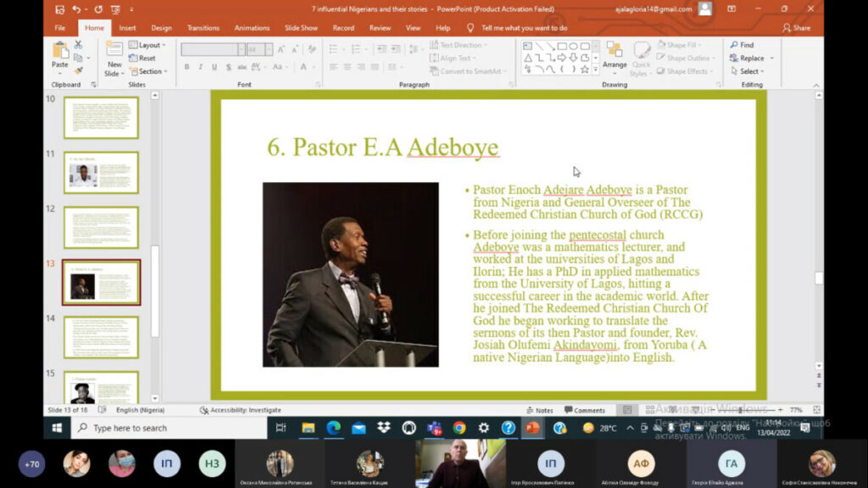The width and height of the screenshot is (868, 488).
Task: Click the Save icon in title bar
Action: [x=59, y=9]
